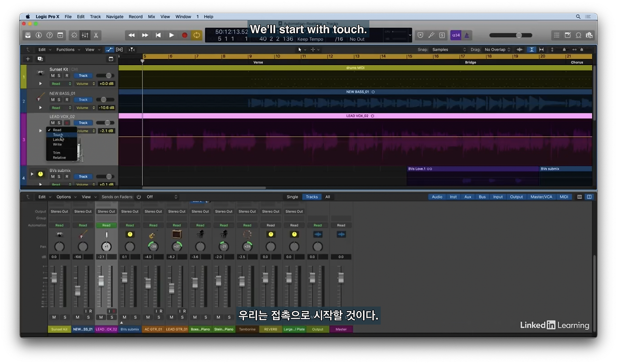Open the Snap Samples dropdown
The width and height of the screenshot is (617, 364).
point(449,50)
